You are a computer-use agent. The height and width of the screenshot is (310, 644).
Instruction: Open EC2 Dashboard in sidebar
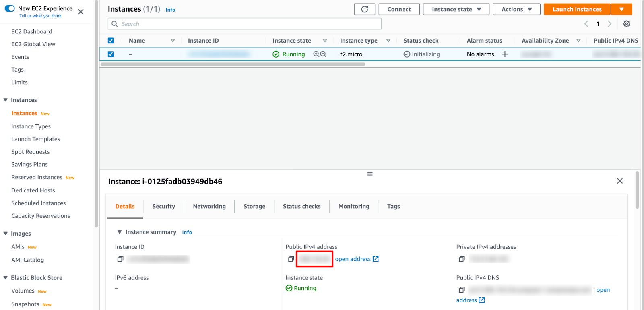pyautogui.click(x=32, y=31)
